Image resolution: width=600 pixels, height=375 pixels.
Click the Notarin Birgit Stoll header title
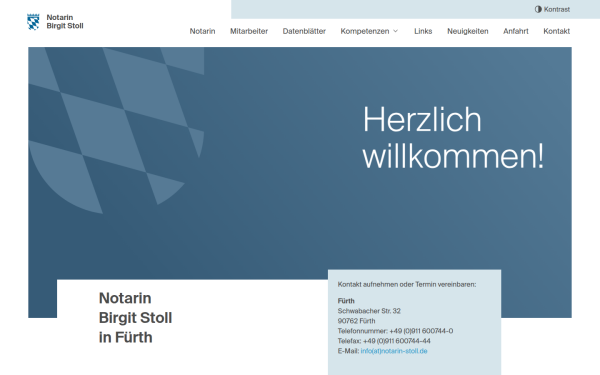65,21
